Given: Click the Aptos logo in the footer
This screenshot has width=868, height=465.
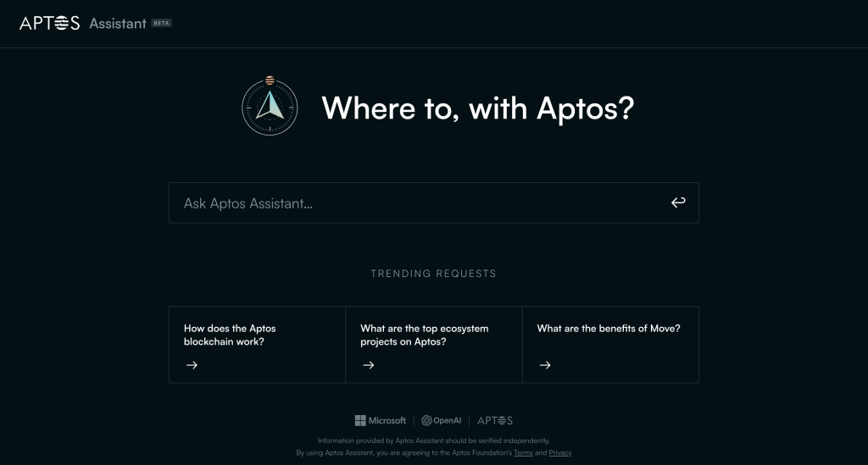Looking at the screenshot, I should [x=495, y=420].
